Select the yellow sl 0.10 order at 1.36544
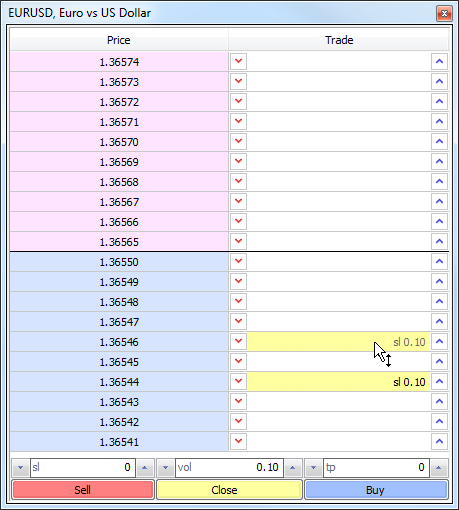459x510 pixels. [338, 382]
